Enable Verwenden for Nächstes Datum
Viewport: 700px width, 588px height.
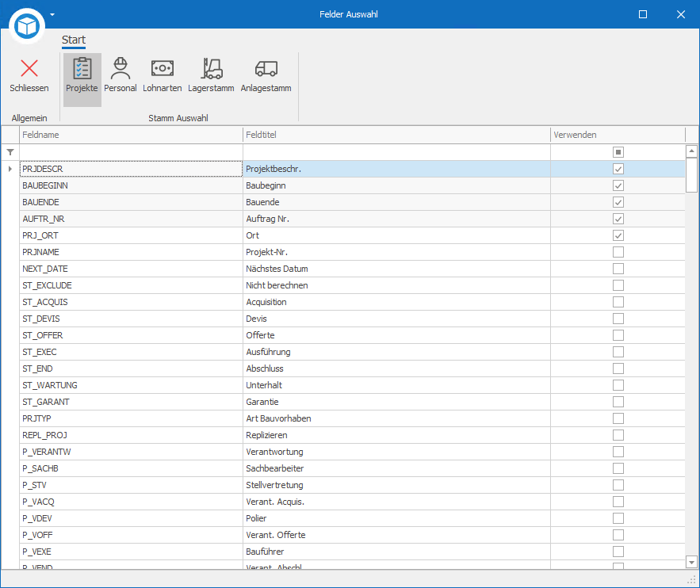[618, 269]
